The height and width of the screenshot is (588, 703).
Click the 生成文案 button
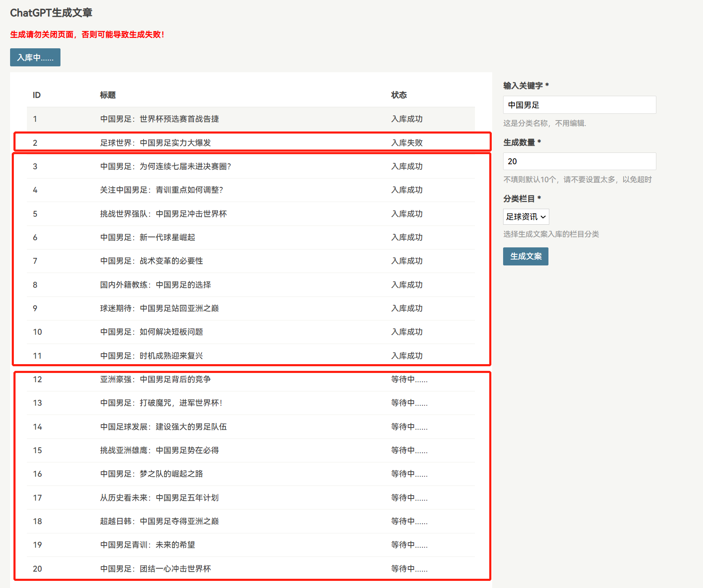(525, 256)
